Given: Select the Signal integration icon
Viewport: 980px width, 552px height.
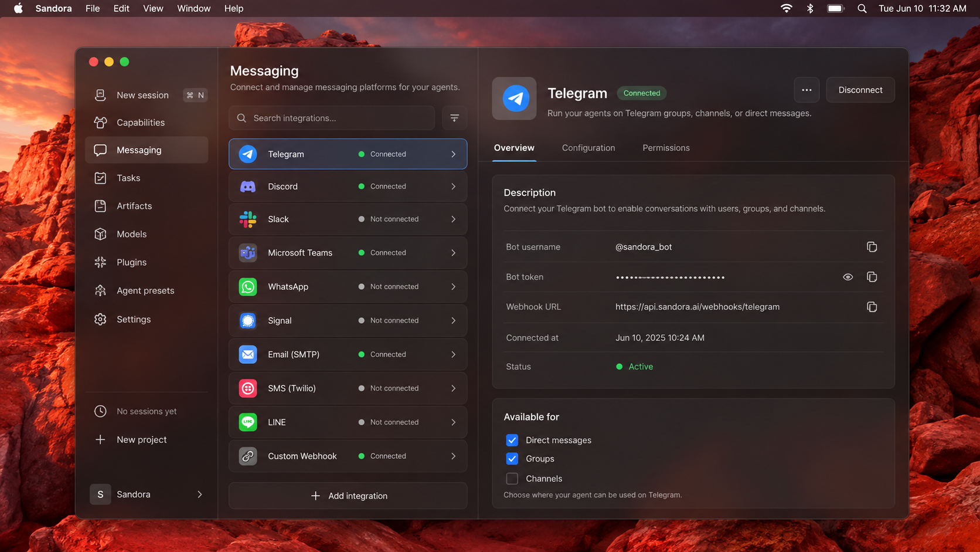Looking at the screenshot, I should click(248, 320).
